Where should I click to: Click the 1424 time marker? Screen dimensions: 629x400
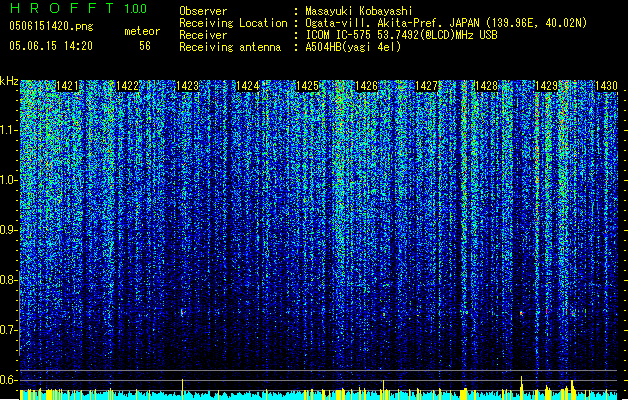tap(248, 86)
